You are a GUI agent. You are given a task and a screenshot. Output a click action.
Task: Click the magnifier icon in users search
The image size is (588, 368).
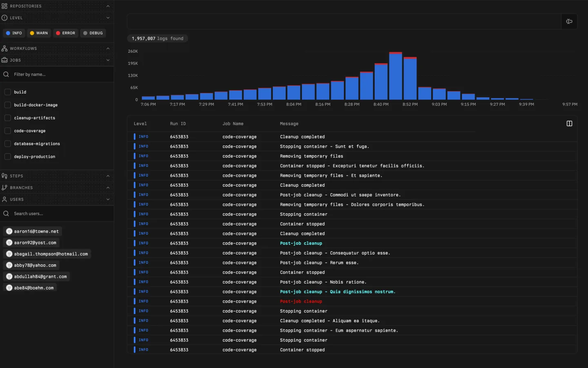coord(6,213)
